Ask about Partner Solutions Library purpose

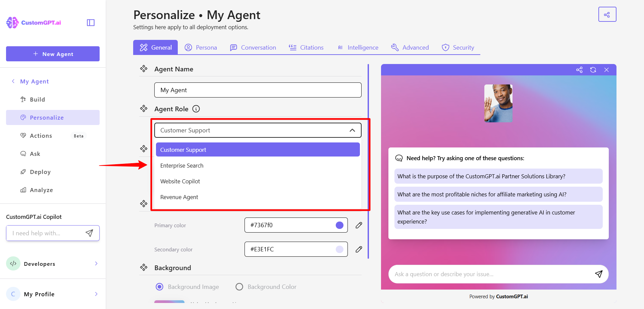pyautogui.click(x=498, y=176)
